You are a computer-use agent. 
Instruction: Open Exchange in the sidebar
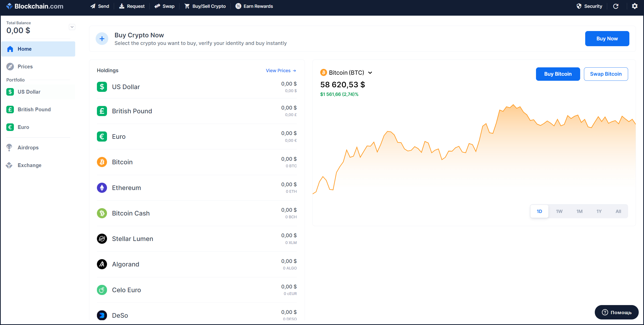pos(38,165)
